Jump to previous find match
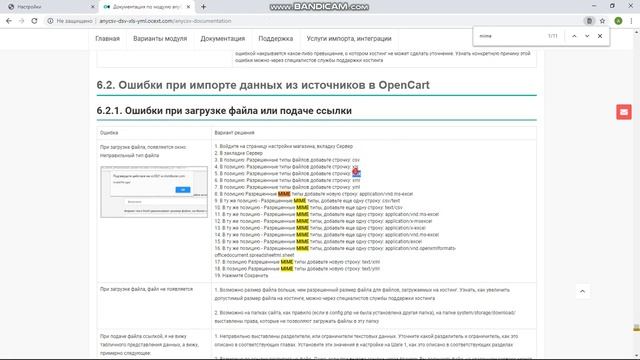640x360 pixels. point(574,36)
